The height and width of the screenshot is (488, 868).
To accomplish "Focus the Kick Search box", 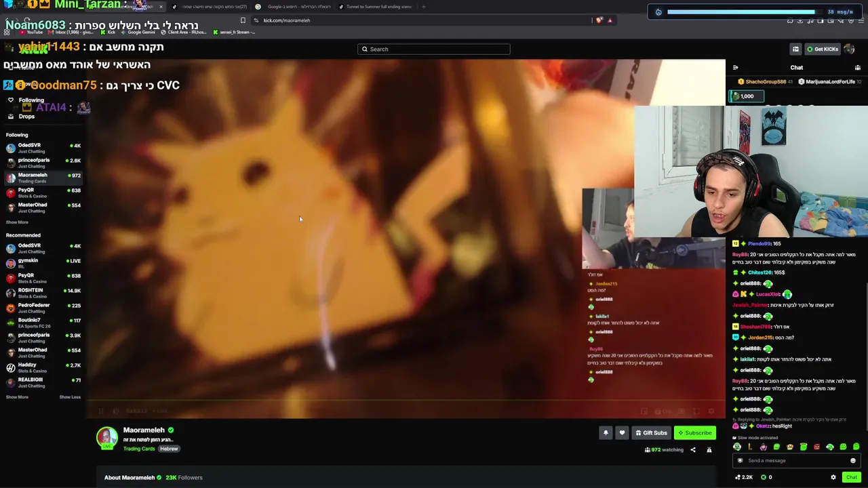I will coord(434,49).
